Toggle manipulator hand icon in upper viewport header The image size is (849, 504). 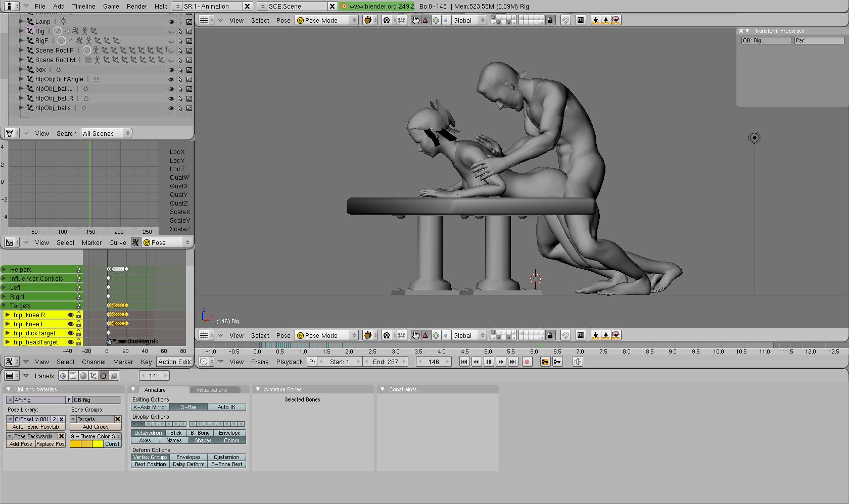click(x=415, y=20)
